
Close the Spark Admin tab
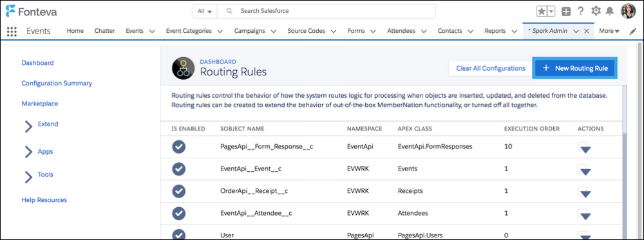click(x=587, y=31)
